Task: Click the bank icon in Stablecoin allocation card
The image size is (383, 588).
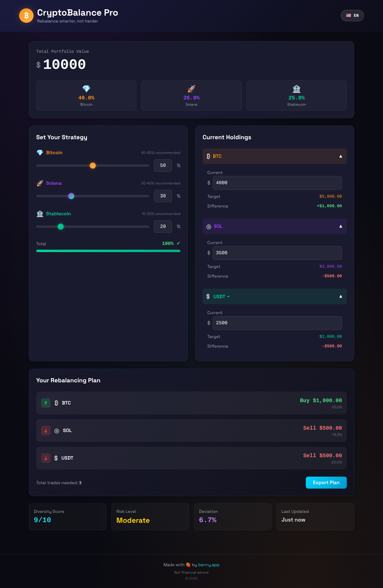Action: [297, 89]
